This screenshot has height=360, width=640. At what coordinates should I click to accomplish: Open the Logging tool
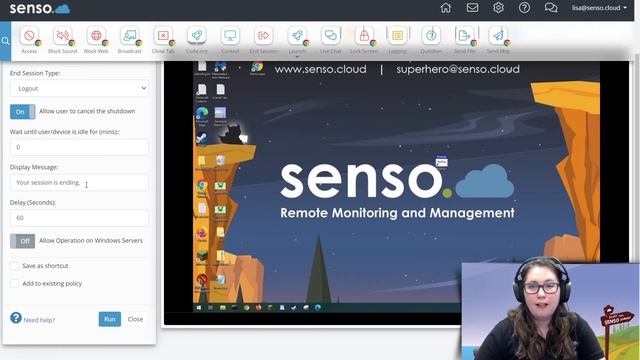tap(397, 40)
